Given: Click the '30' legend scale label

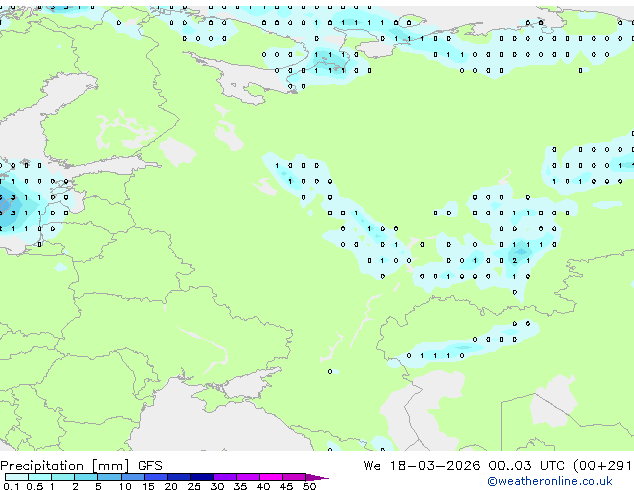Looking at the screenshot, I should point(217,486).
